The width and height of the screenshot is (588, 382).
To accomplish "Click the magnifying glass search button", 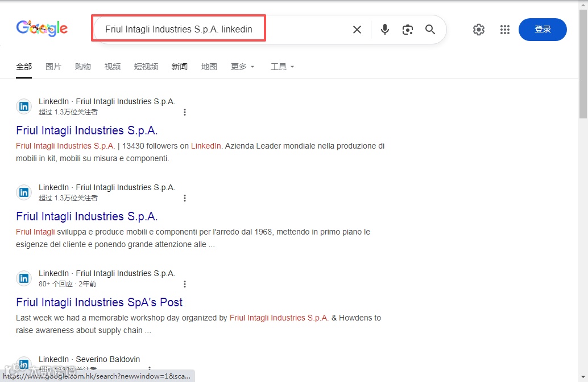I will point(430,29).
